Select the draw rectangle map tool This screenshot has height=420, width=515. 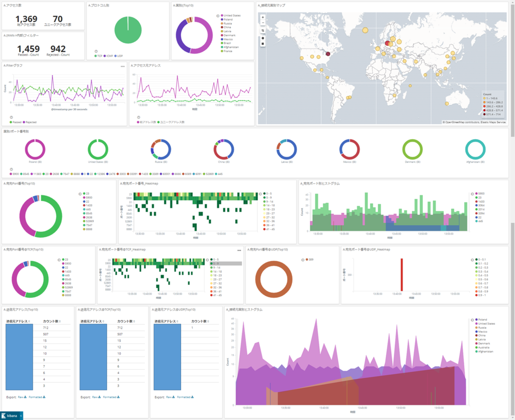[x=263, y=43]
